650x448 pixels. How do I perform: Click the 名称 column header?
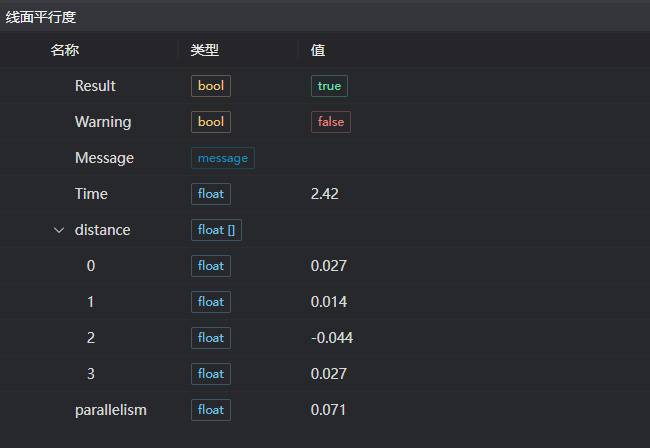pos(65,50)
